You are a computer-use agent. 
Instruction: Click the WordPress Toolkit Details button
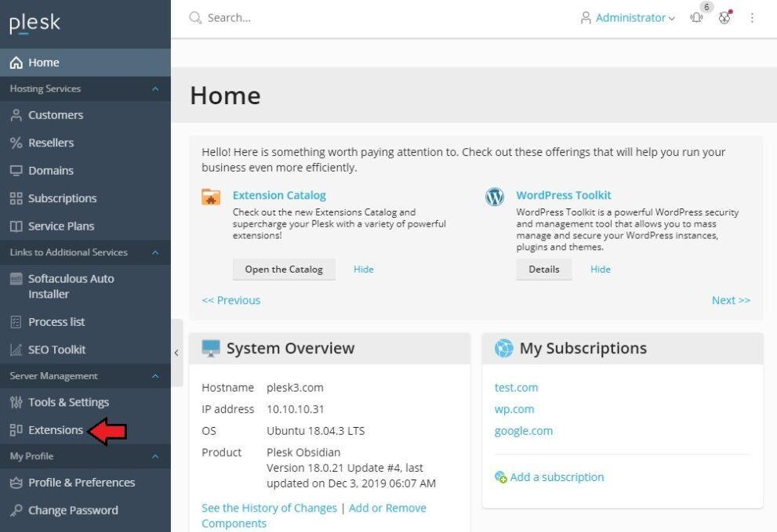tap(543, 270)
